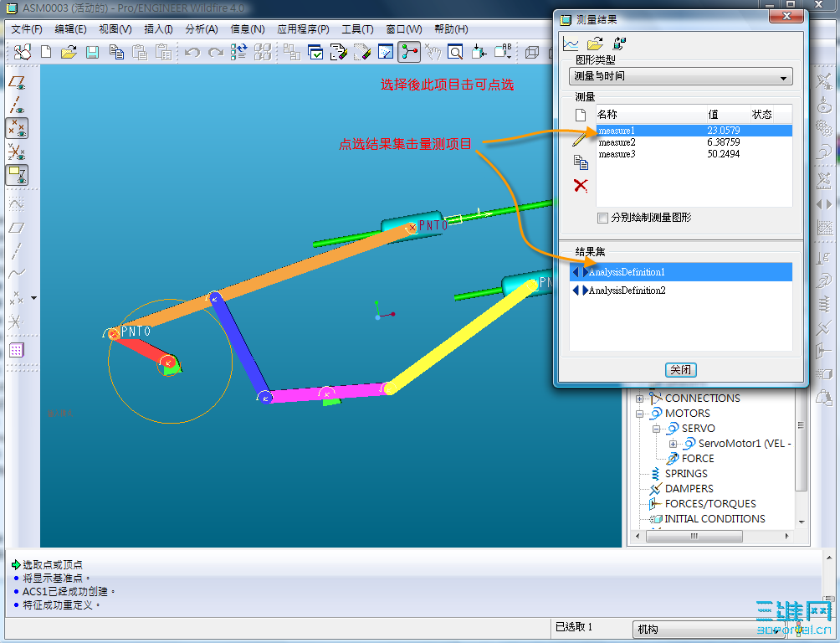Open the 插入(I) menu
Viewport: 840px width, 643px height.
pyautogui.click(x=158, y=29)
